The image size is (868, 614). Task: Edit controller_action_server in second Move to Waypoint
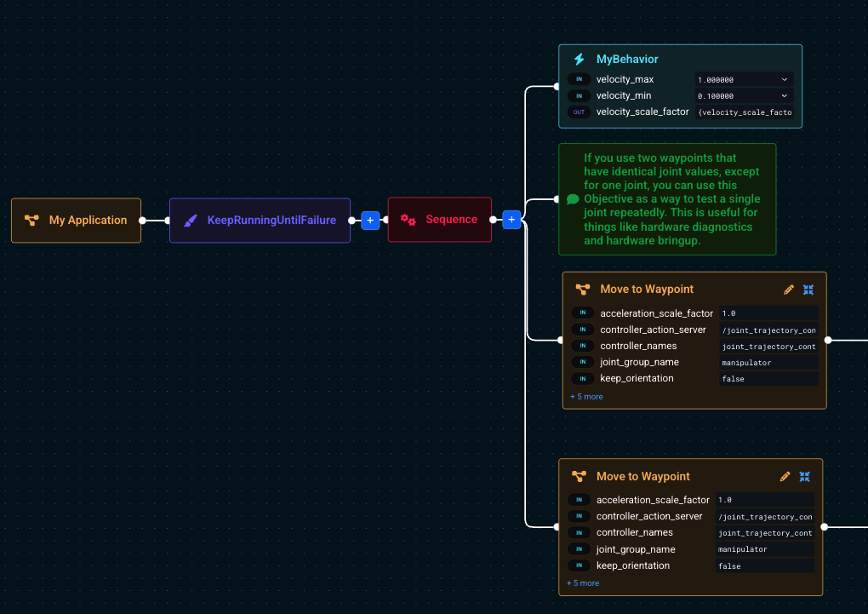[764, 516]
